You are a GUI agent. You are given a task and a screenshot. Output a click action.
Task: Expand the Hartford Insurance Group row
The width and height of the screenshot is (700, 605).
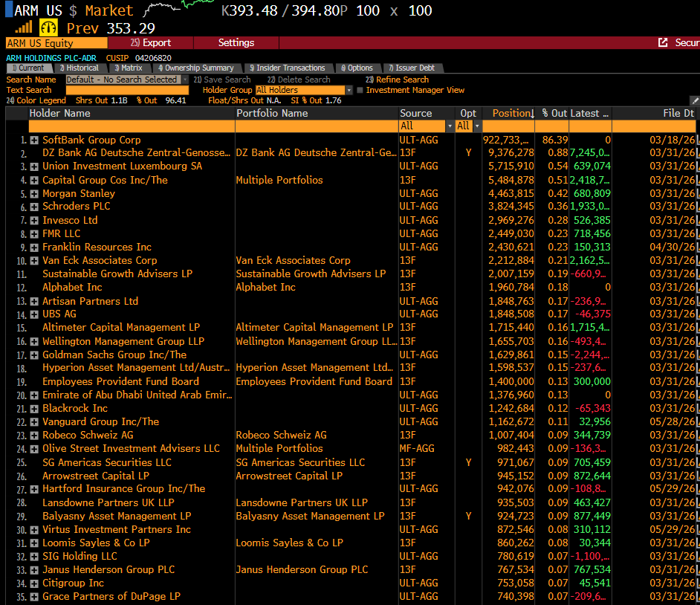tap(34, 489)
